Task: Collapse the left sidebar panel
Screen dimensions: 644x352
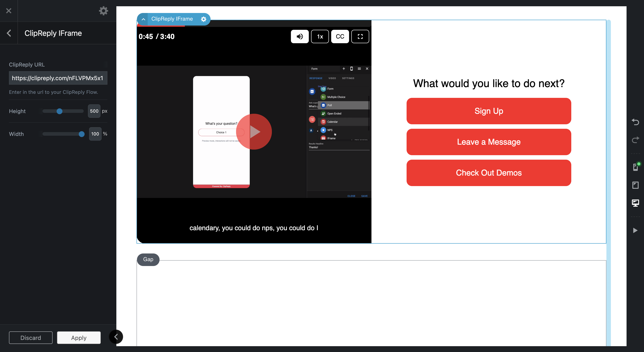Action: coord(116,337)
